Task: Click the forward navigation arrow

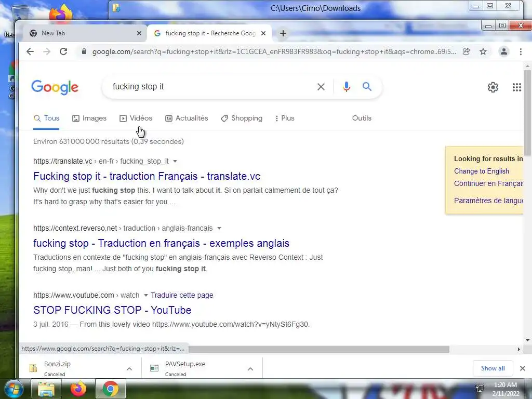Action: point(47,51)
